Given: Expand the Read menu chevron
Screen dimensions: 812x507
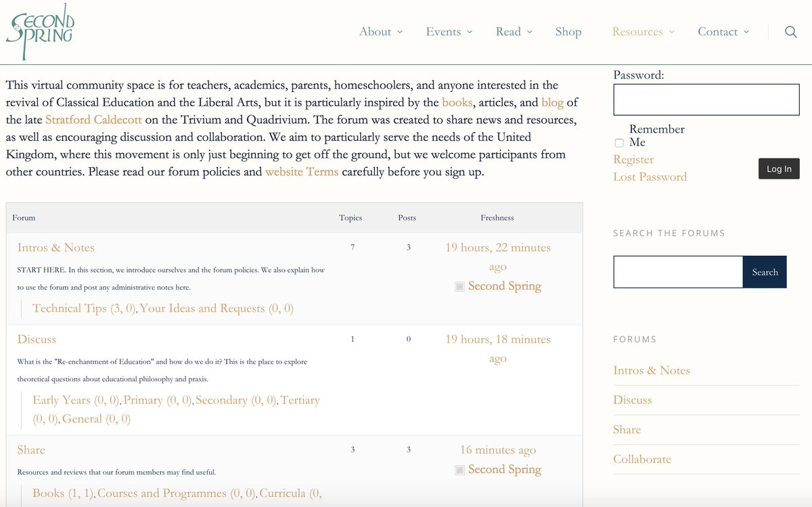Looking at the screenshot, I should (x=529, y=32).
